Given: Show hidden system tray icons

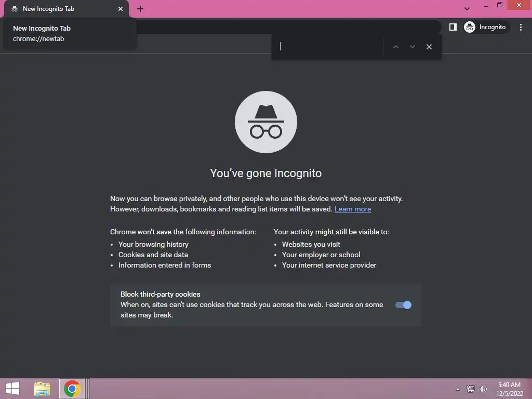Looking at the screenshot, I should tap(458, 389).
